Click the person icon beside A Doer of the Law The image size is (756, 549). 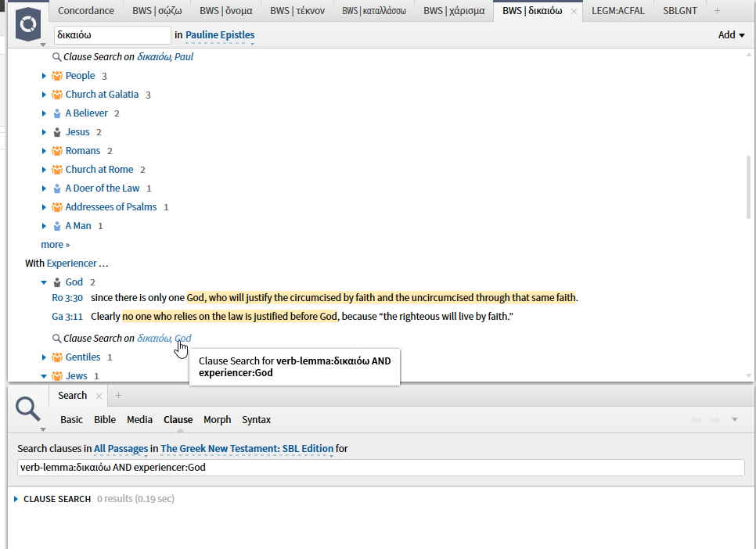(56, 188)
